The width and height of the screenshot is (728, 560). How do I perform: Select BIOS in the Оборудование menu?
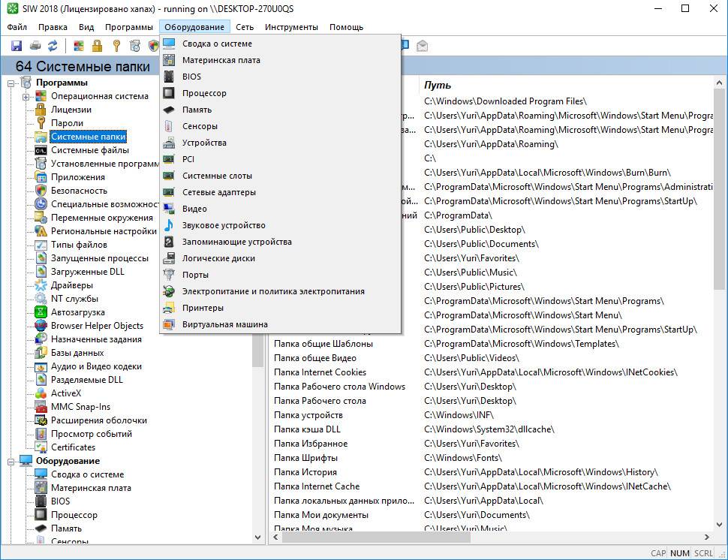[x=191, y=77]
